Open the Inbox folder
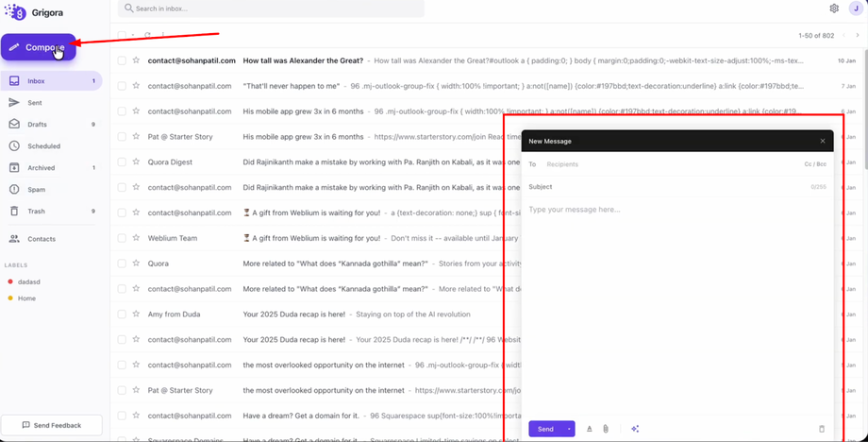 51,81
